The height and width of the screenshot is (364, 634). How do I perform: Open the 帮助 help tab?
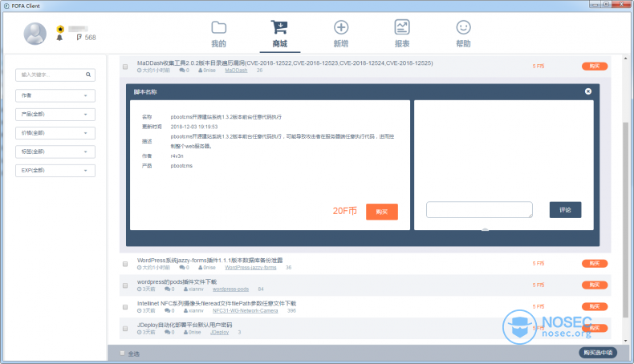tap(463, 34)
